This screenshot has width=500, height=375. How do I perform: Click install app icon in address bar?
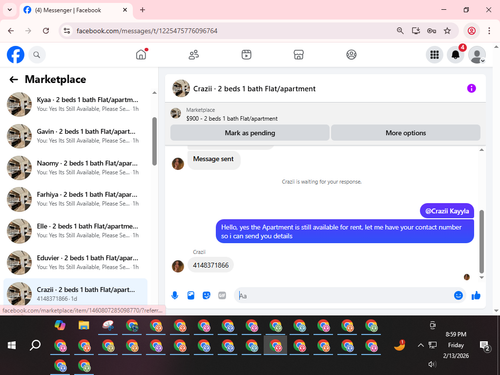click(x=416, y=31)
